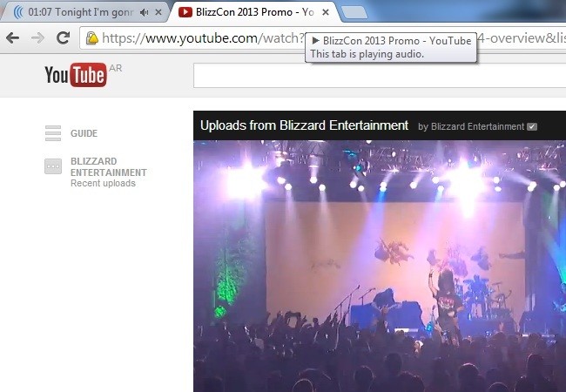Switch to the 'Tonight I'm gonn' tab
The height and width of the screenshot is (392, 566).
tap(84, 12)
